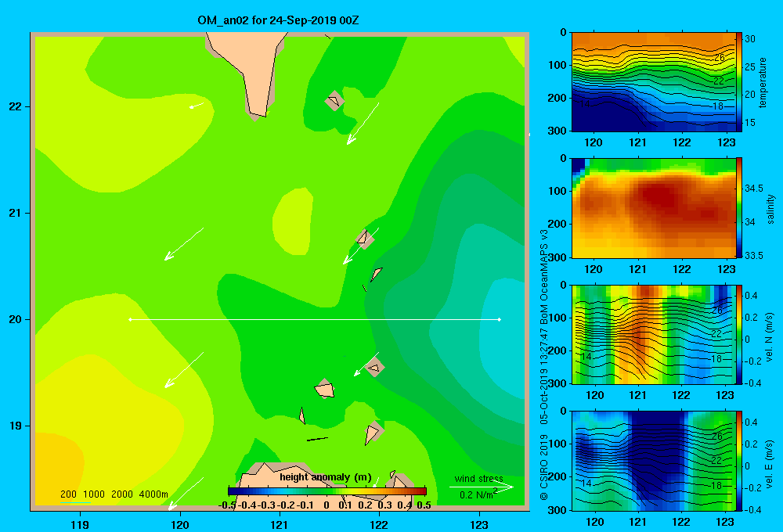Click the salinity color scale bar
This screenshot has width=783, height=532.
point(739,207)
